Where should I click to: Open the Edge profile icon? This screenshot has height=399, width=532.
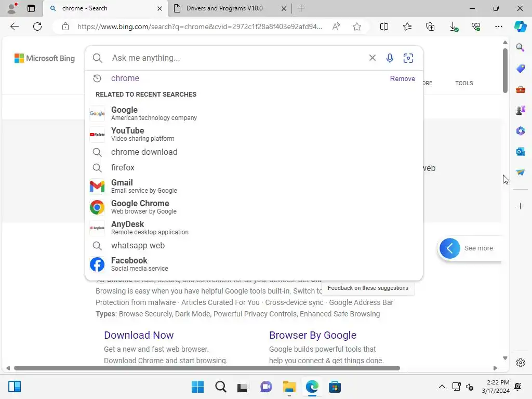coord(12,8)
